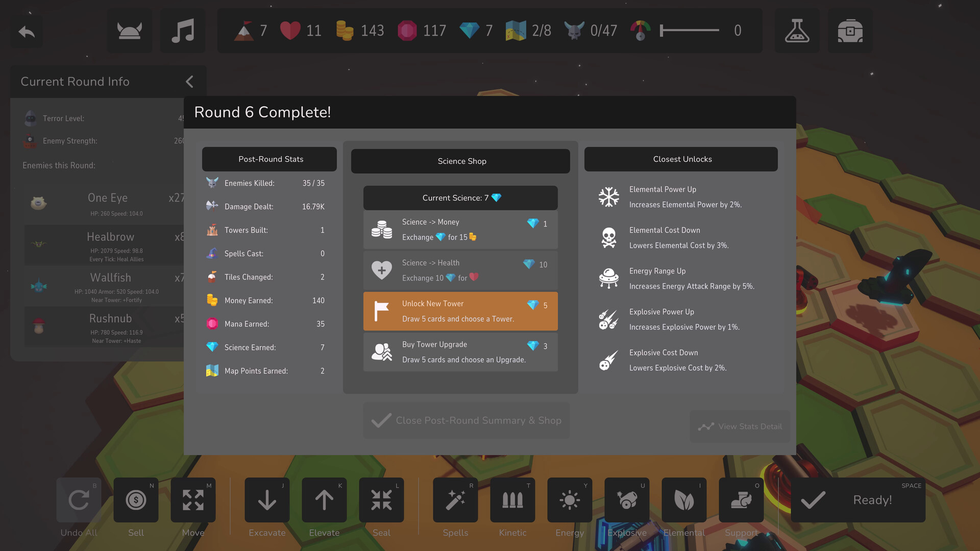Image resolution: width=980 pixels, height=551 pixels.
Task: Click the Explosive tower icon
Action: [627, 499]
